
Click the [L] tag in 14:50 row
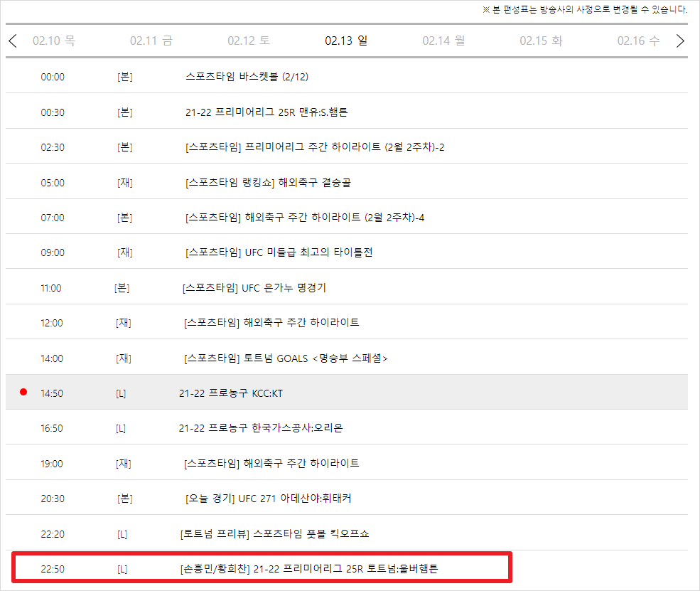121,393
